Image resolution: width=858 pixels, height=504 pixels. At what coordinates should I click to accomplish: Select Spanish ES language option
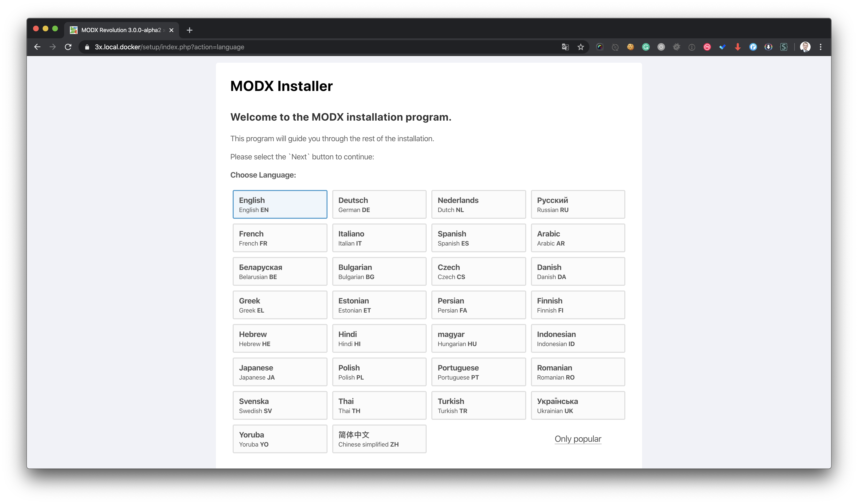pyautogui.click(x=478, y=238)
